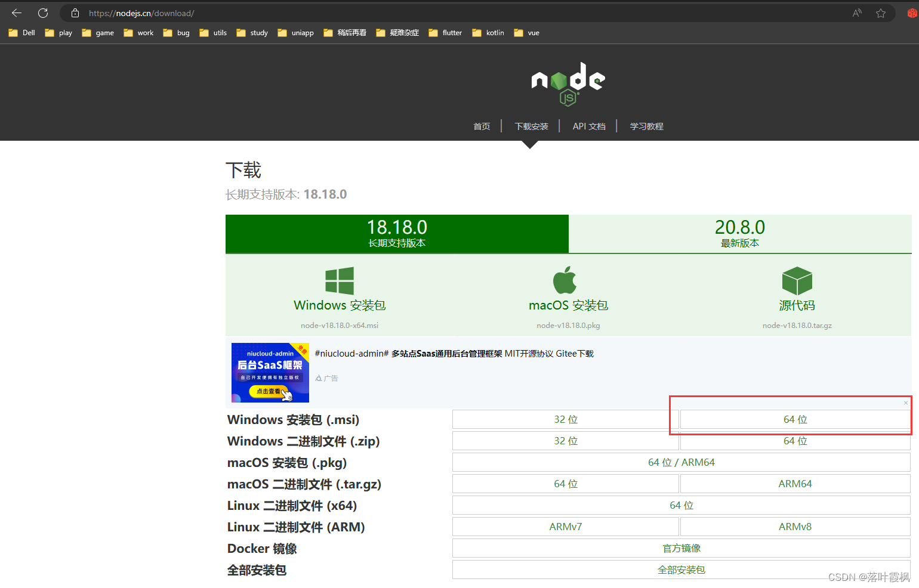Viewport: 919px width, 588px height.
Task: Open 学习教程 navigation item
Action: [x=647, y=126]
